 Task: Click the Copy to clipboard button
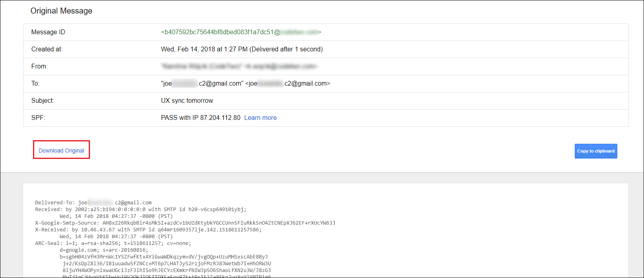(x=596, y=151)
